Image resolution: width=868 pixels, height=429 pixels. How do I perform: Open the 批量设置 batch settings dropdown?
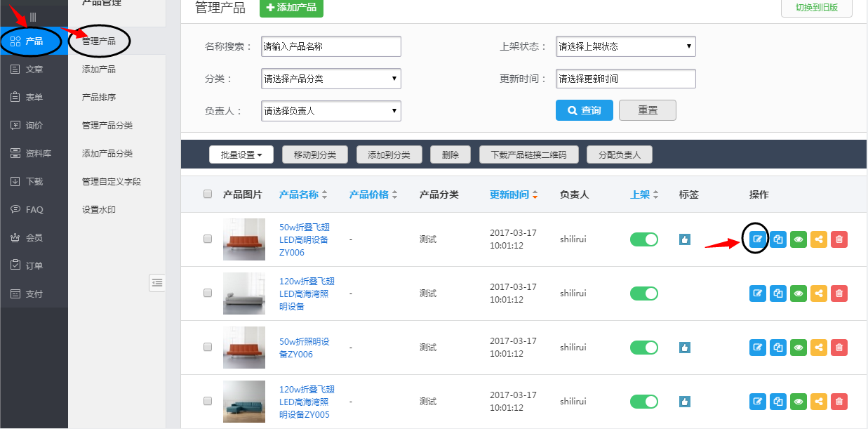click(241, 154)
